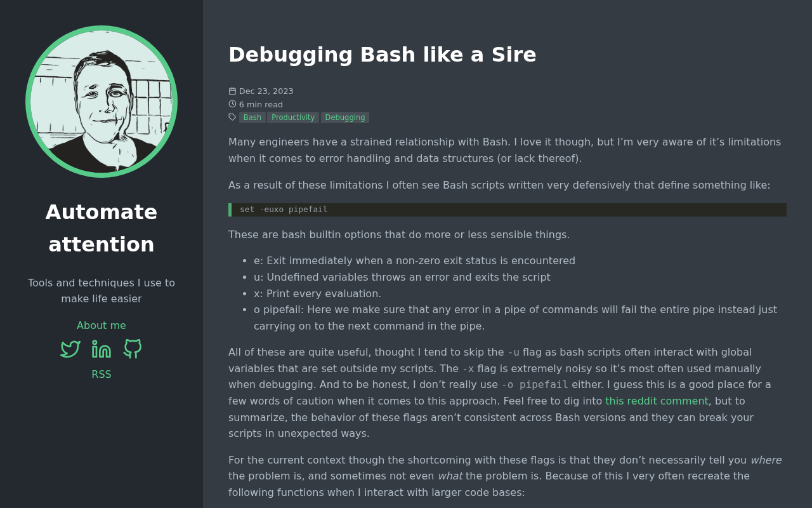
Task: Open the GitHub profile icon
Action: tap(132, 348)
